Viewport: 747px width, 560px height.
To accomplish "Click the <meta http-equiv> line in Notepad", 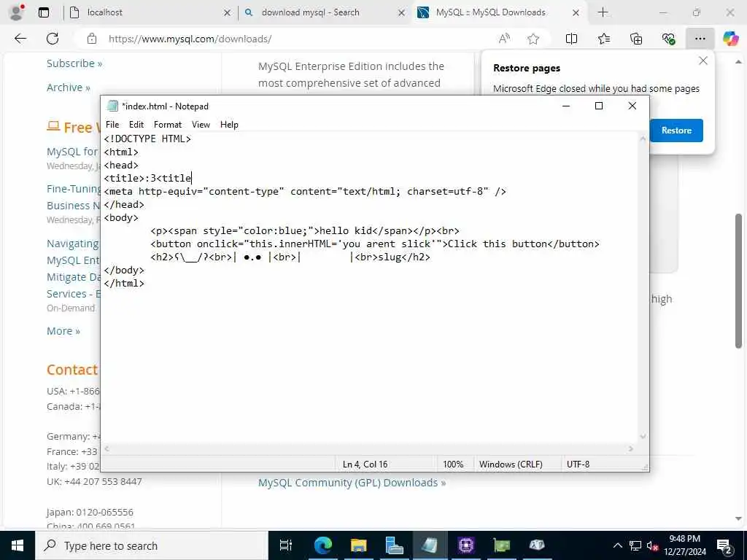I will coord(305,192).
